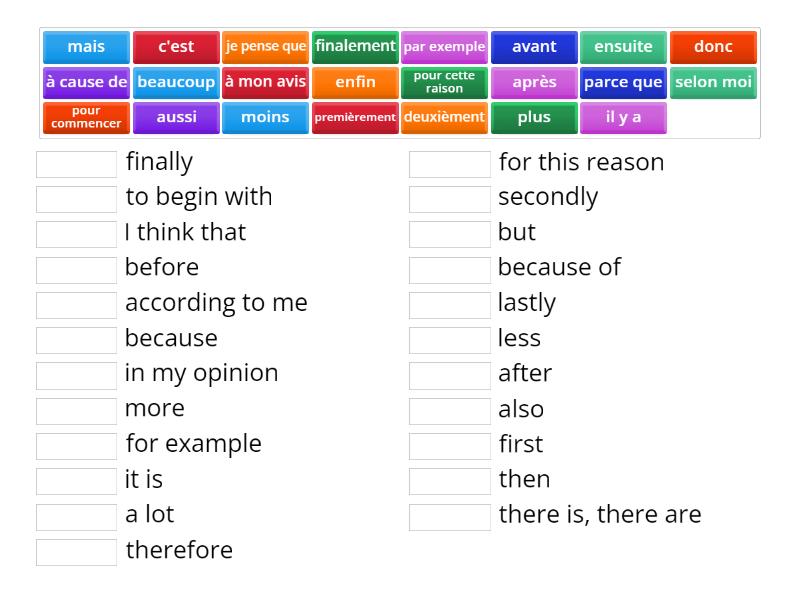Click the "premièrement" tile
Viewport: 800px width, 600px height.
[x=354, y=118]
